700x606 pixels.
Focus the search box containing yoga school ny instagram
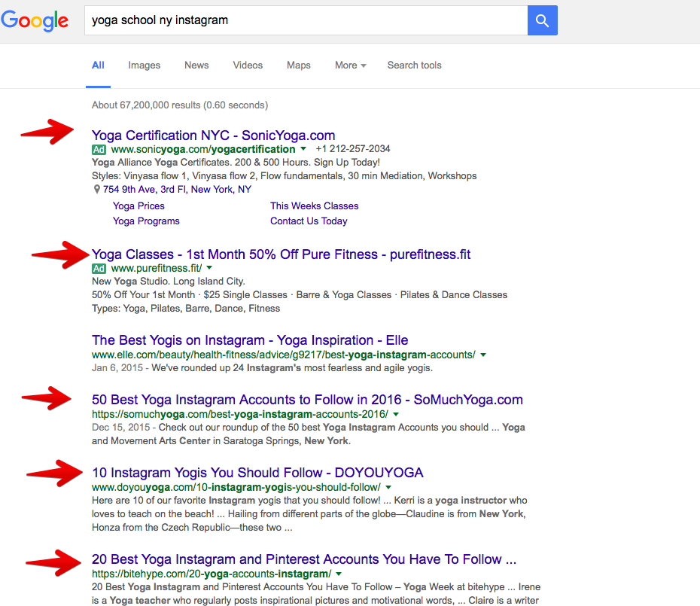coord(306,20)
